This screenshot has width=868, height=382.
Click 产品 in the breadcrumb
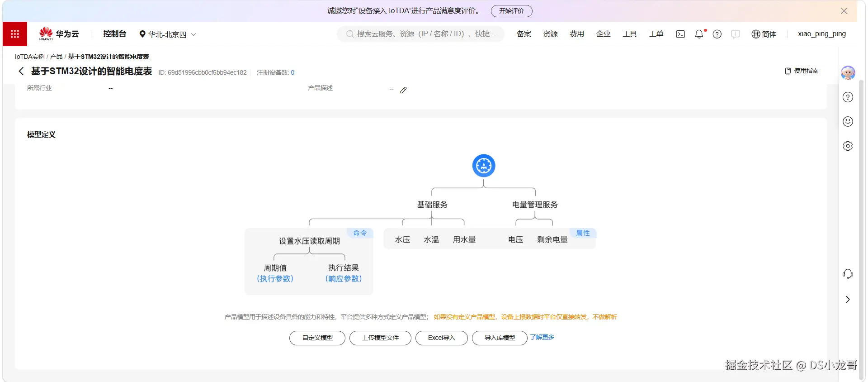56,57
